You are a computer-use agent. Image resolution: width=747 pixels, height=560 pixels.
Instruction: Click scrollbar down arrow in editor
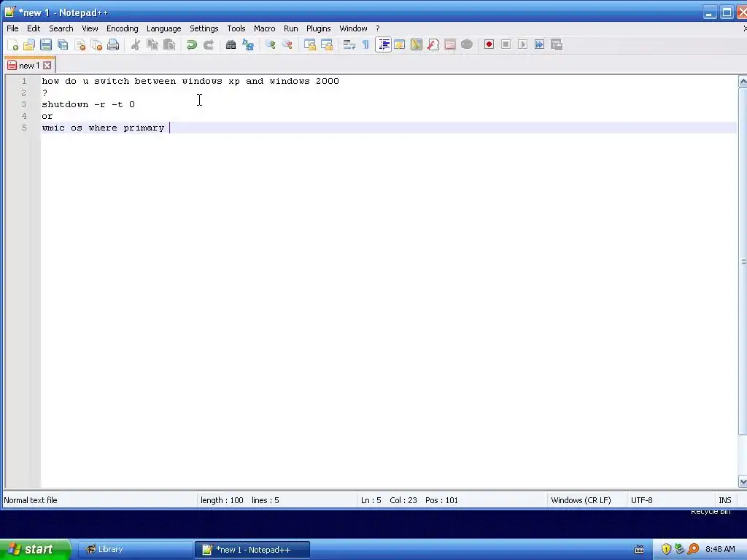(x=743, y=482)
